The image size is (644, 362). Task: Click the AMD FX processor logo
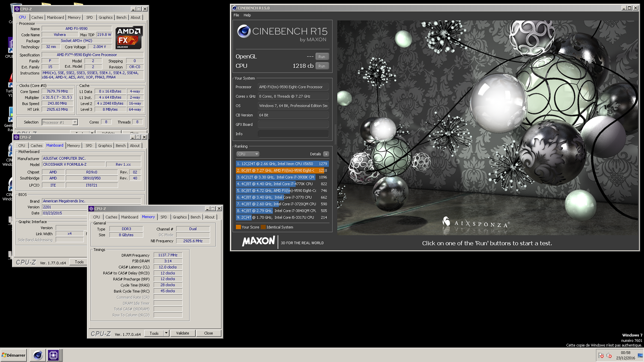click(129, 38)
